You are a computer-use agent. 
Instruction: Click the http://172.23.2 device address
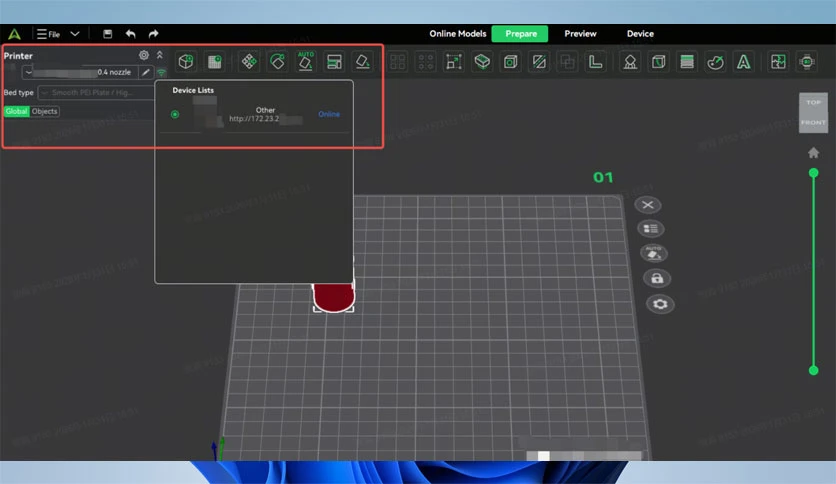click(254, 119)
